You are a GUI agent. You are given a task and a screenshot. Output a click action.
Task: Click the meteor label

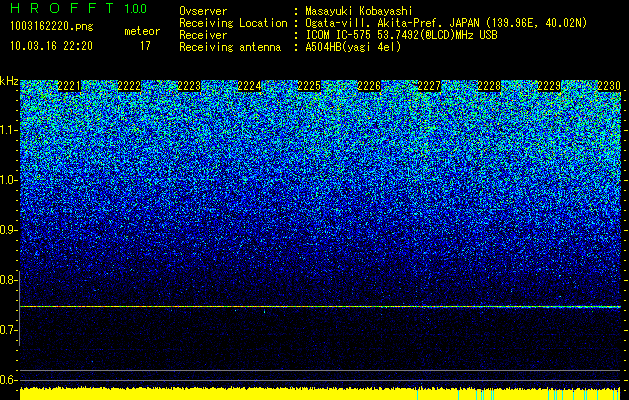(142, 31)
